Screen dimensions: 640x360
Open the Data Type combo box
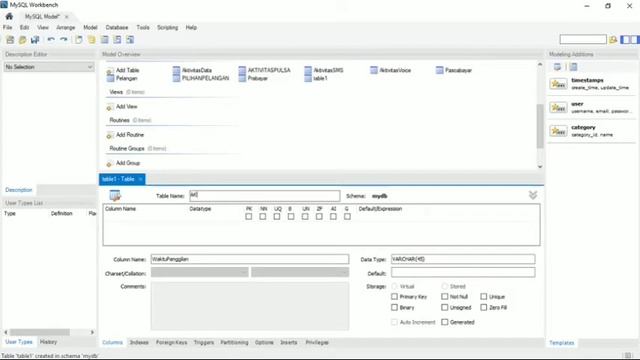(463, 259)
